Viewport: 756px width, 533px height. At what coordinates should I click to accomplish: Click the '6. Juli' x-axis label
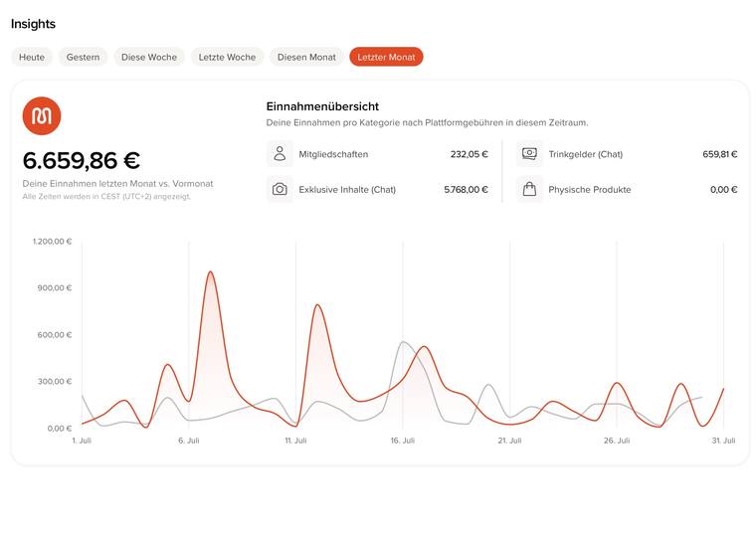tap(189, 441)
